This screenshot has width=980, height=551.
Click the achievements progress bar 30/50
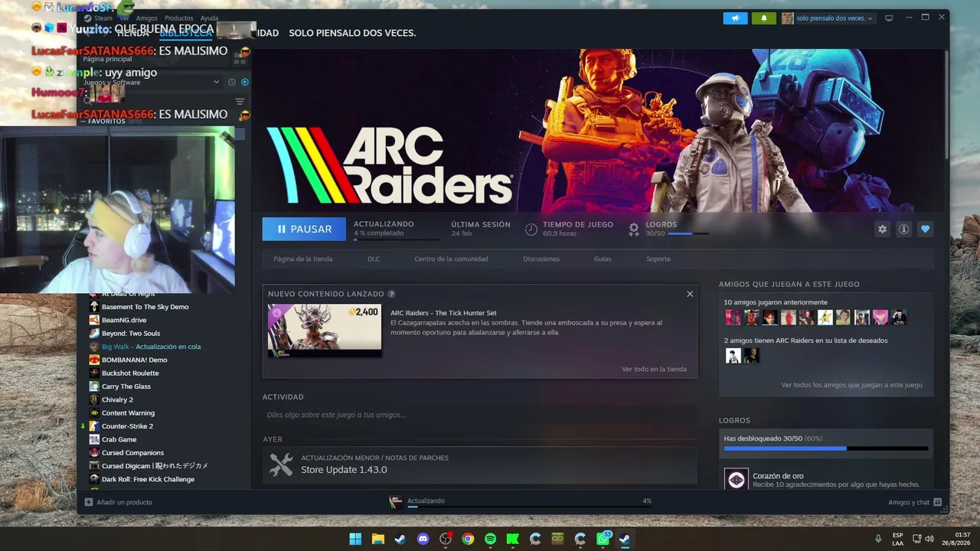click(826, 448)
